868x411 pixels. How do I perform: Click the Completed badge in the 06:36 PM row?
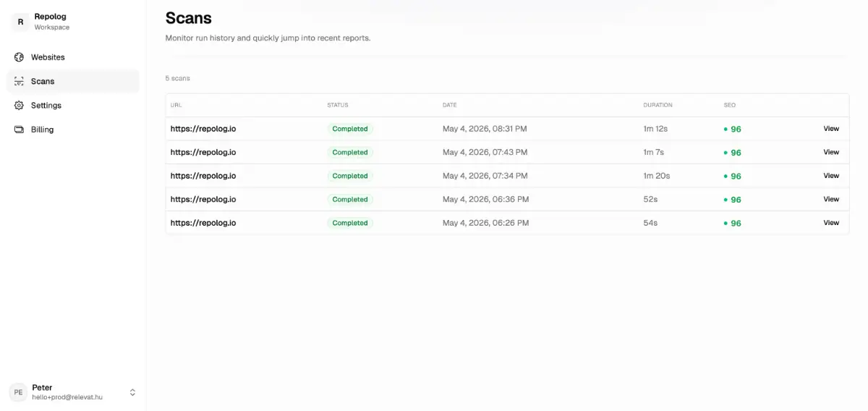(350, 199)
